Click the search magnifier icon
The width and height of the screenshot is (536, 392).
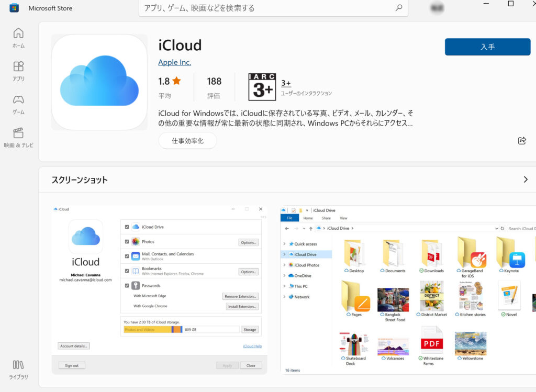tap(398, 8)
